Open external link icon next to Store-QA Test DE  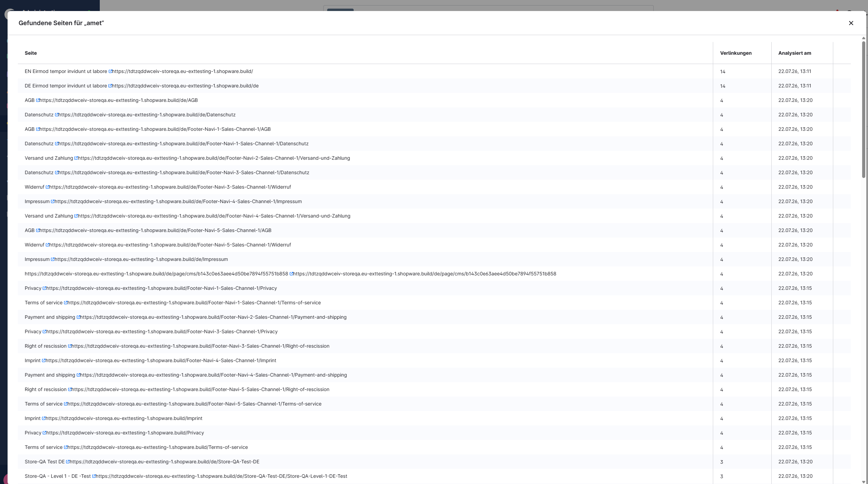pos(68,462)
